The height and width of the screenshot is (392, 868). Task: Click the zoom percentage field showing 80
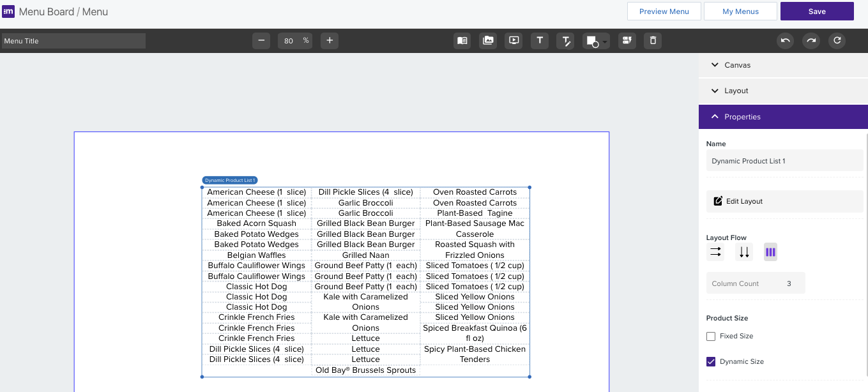[x=295, y=41]
